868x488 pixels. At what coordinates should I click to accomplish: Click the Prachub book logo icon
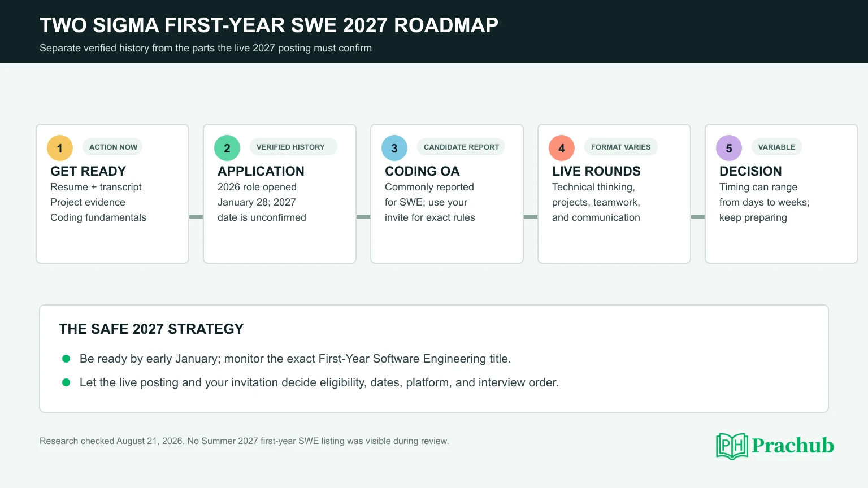(732, 446)
